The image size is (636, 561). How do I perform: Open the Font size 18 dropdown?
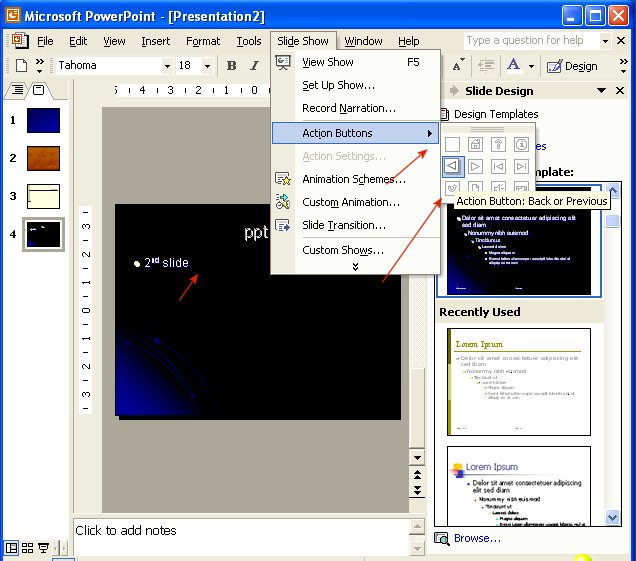207,66
